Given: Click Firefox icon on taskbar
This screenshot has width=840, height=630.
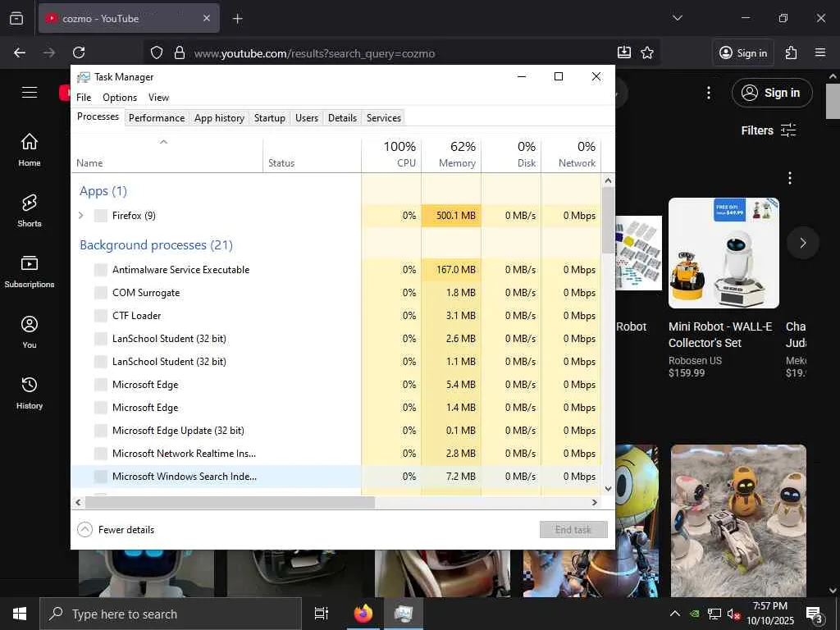Looking at the screenshot, I should click(363, 614).
